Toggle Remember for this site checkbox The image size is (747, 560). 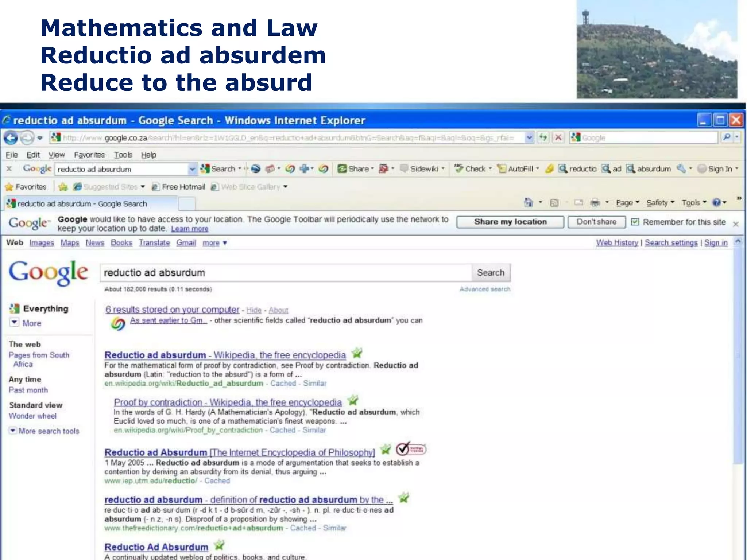tap(635, 222)
